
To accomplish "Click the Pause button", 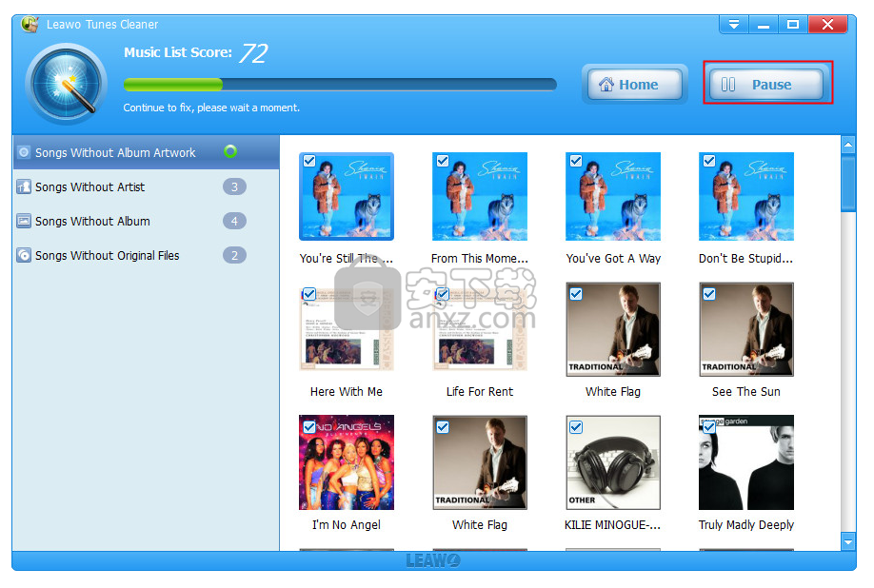I will coord(767,84).
